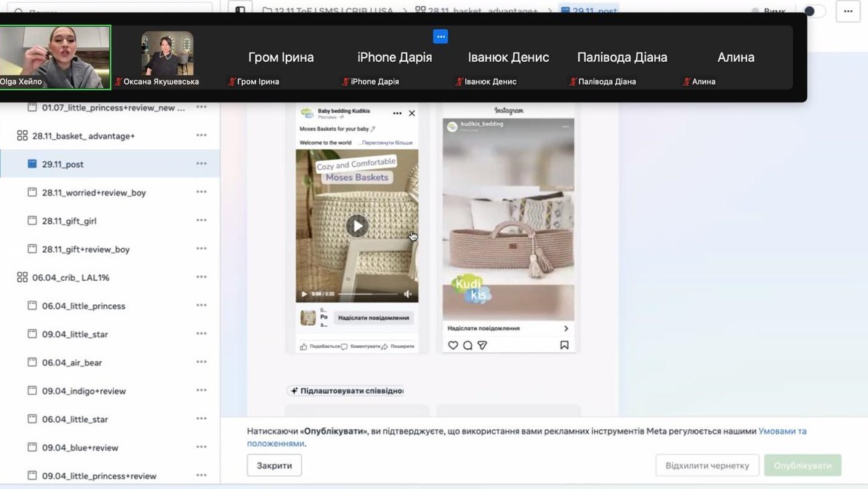This screenshot has width=868, height=489.
Task: Play the Moses Baskets video preview
Action: (x=356, y=226)
